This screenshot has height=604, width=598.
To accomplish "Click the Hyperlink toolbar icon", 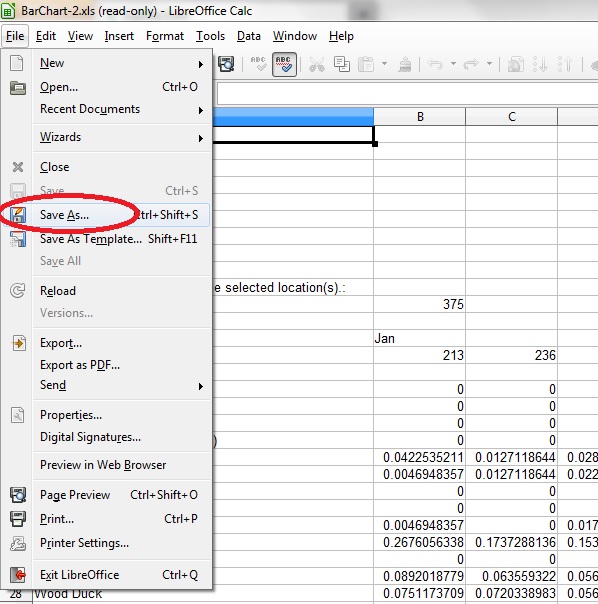I will click(516, 64).
